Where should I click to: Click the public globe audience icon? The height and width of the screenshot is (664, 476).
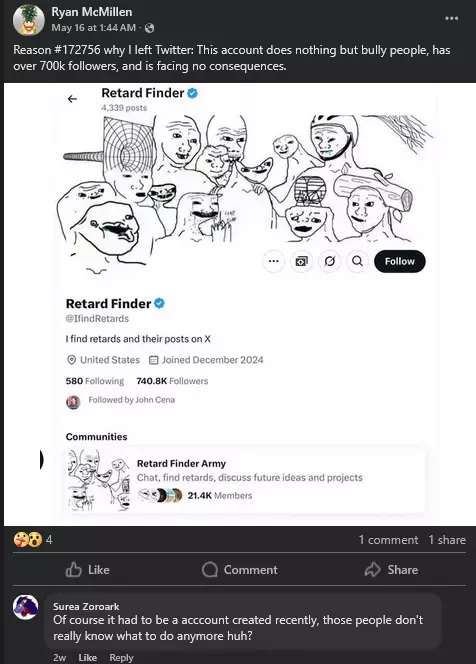(x=149, y=28)
